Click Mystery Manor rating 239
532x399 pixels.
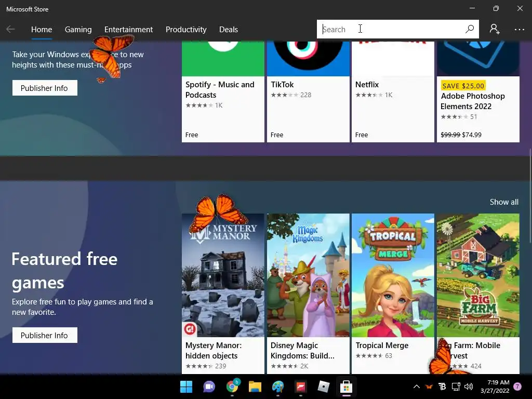206,366
